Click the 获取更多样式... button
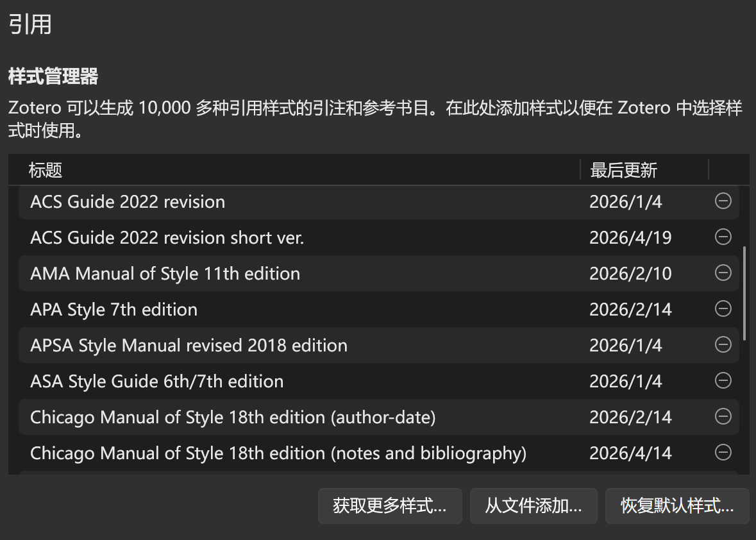The image size is (756, 540). coord(390,506)
